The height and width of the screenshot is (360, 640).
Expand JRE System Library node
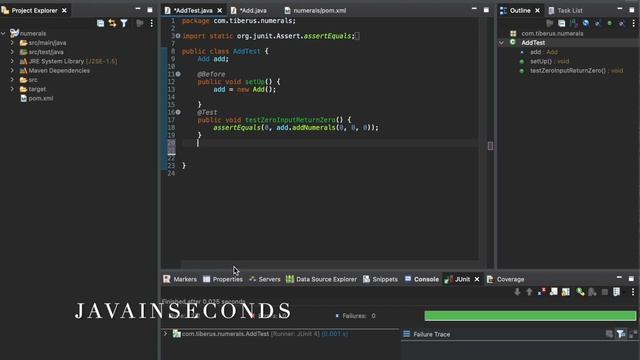(12, 61)
